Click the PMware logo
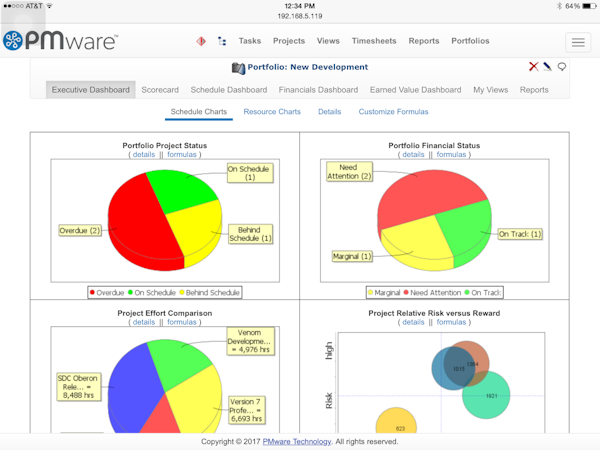This screenshot has width=600, height=450. coord(60,40)
